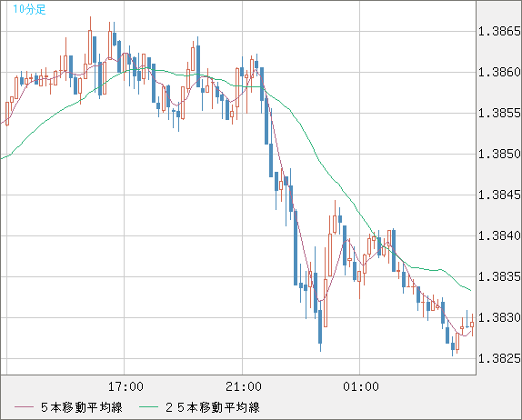Click the 1.3855 price axis value
The height and width of the screenshot is (420, 522).
[x=499, y=113]
